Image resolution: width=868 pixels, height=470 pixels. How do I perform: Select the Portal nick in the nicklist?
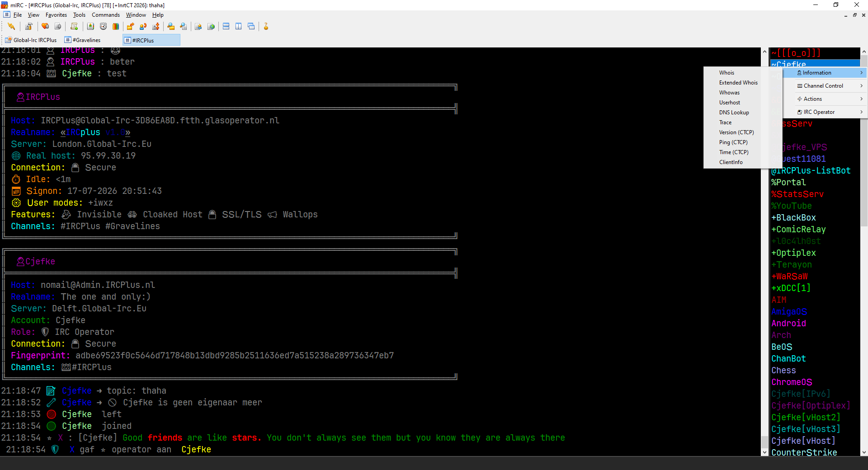click(x=788, y=183)
